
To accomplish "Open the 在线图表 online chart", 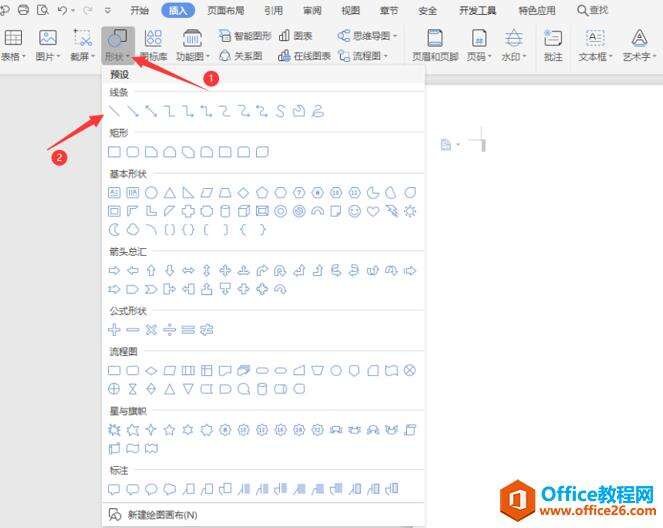I will [x=304, y=56].
